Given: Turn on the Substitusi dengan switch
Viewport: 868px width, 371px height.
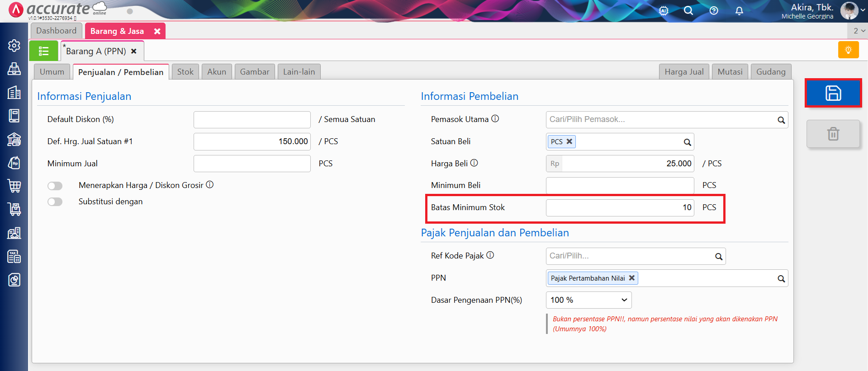Looking at the screenshot, I should pyautogui.click(x=55, y=202).
